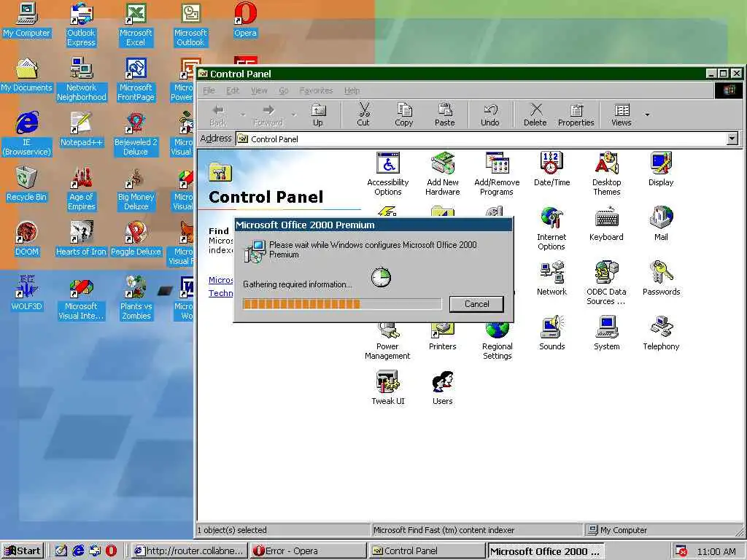
Task: Click the Copy toolbar button
Action: (x=404, y=114)
